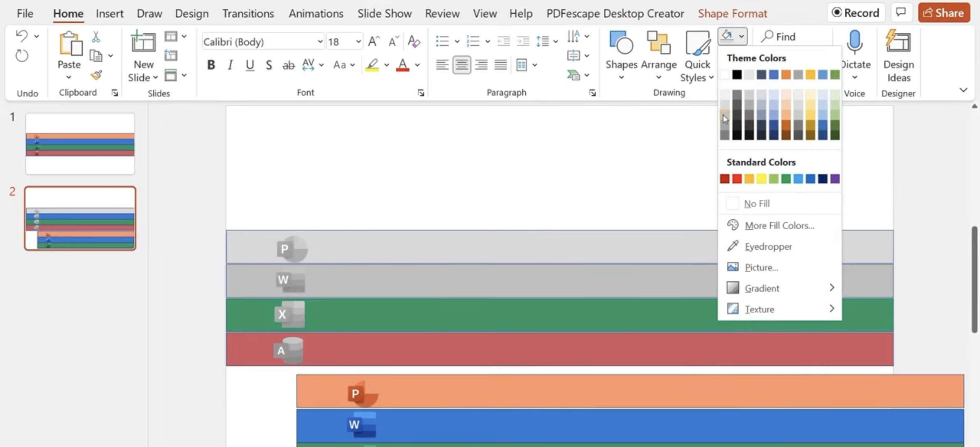Decrease font size with the smaller A icon
The image size is (980, 447).
point(393,42)
